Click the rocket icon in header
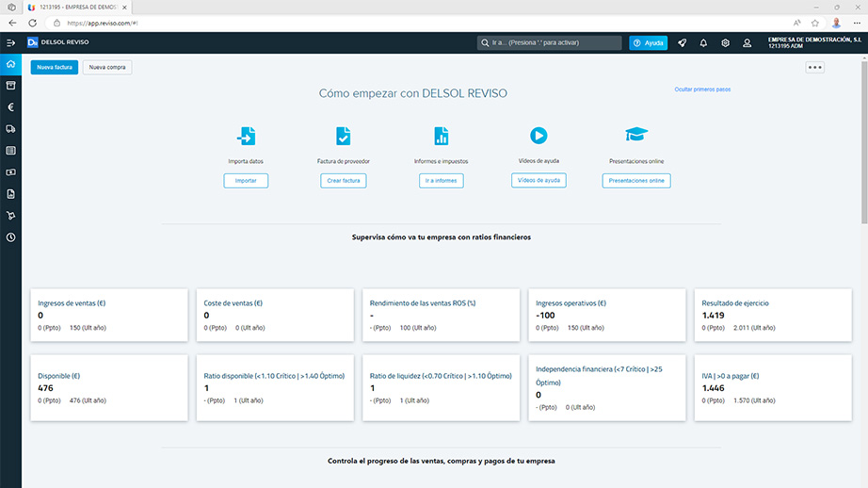868x488 pixels. pos(682,42)
